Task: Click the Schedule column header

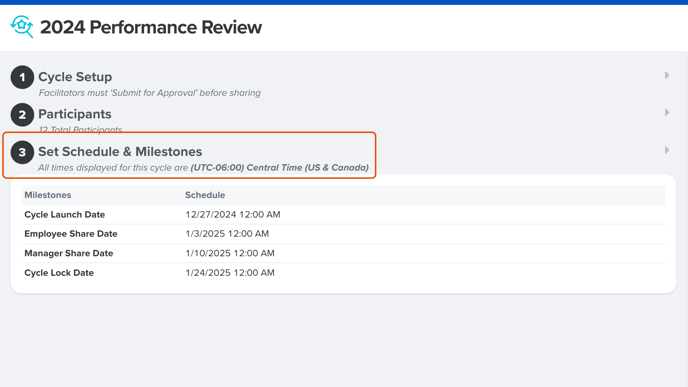Action: [x=205, y=195]
